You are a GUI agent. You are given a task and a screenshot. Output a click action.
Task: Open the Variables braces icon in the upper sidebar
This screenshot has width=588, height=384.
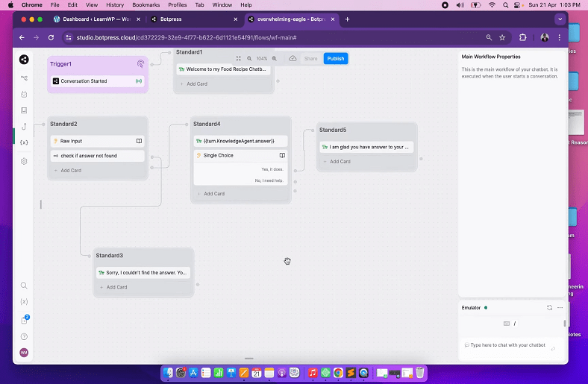coord(24,142)
